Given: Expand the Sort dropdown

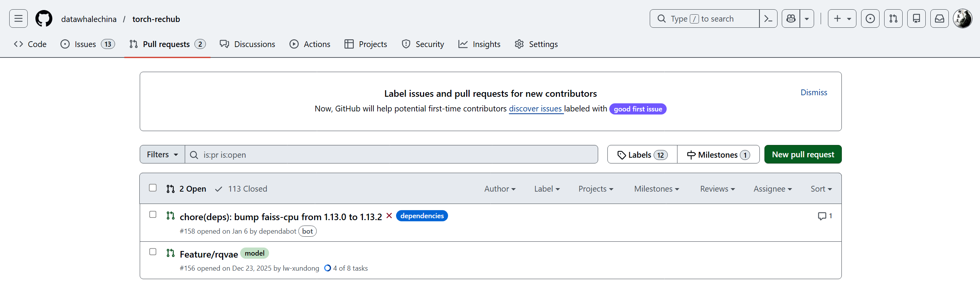Looking at the screenshot, I should tap(821, 189).
